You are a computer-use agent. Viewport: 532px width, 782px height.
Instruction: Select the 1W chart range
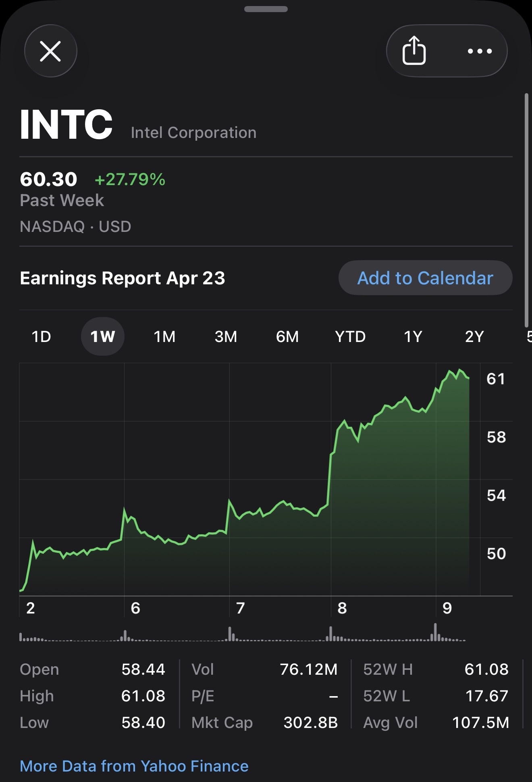(x=103, y=336)
